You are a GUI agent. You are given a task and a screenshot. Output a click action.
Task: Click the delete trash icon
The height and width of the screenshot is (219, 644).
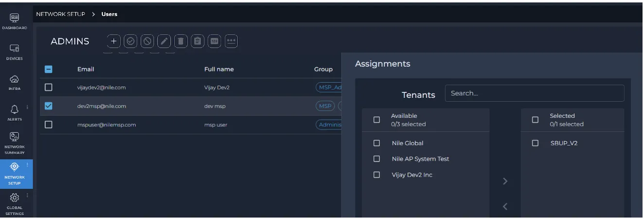[180, 41]
